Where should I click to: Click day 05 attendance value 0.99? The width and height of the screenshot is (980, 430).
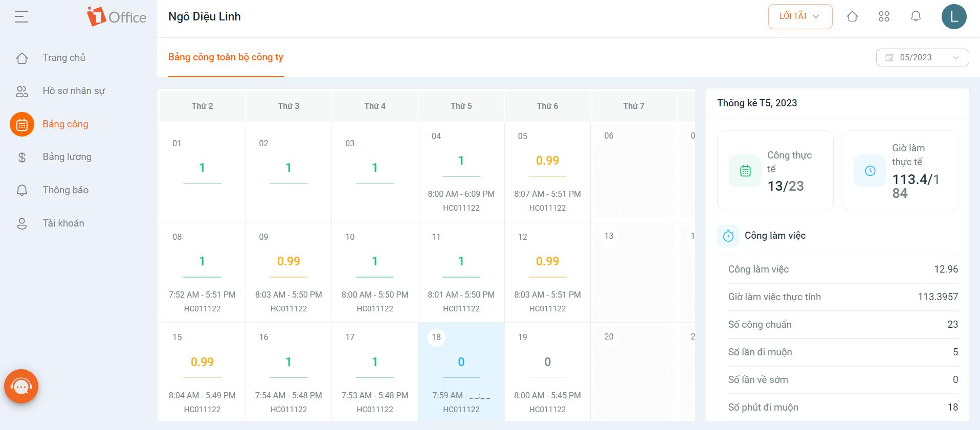pos(547,161)
